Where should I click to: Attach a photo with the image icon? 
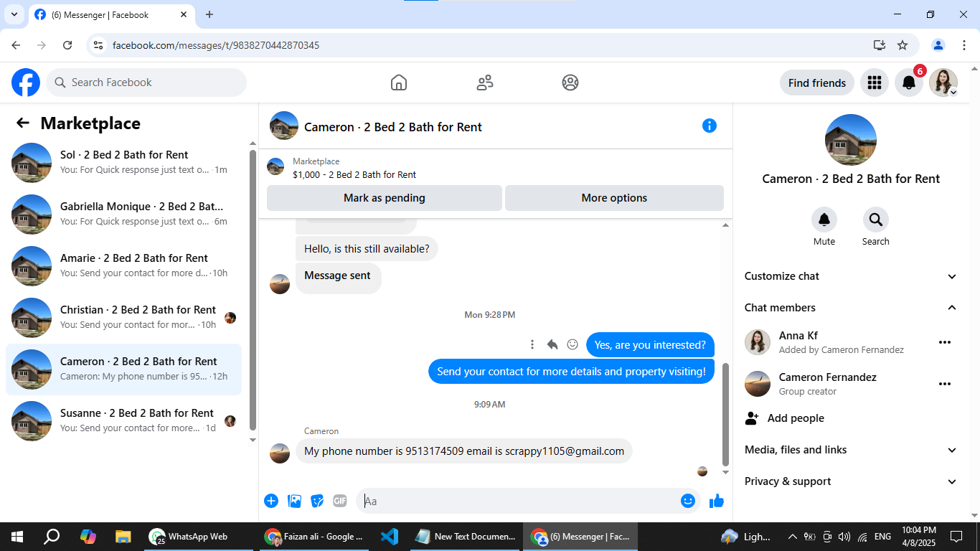(294, 501)
